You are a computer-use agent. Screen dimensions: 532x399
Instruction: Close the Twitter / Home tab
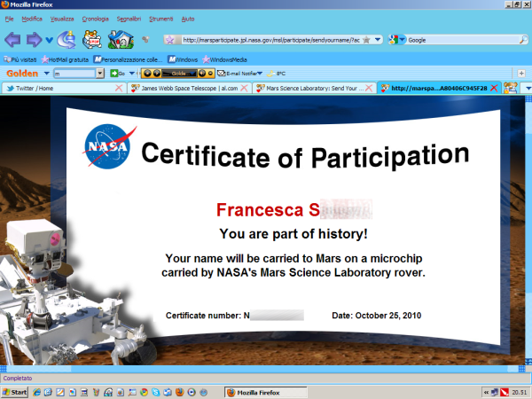119,88
